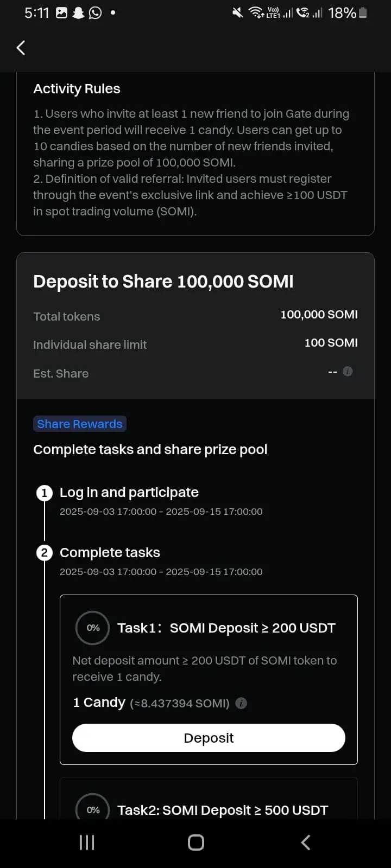Select the Share Rewards tag
Screen dimensions: 391x868
pyautogui.click(x=80, y=424)
